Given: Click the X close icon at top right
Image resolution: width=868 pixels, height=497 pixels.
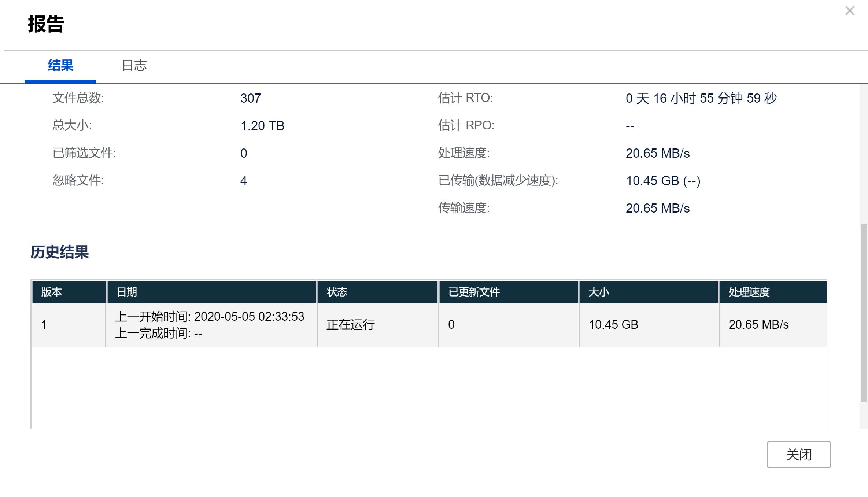Looking at the screenshot, I should [849, 11].
